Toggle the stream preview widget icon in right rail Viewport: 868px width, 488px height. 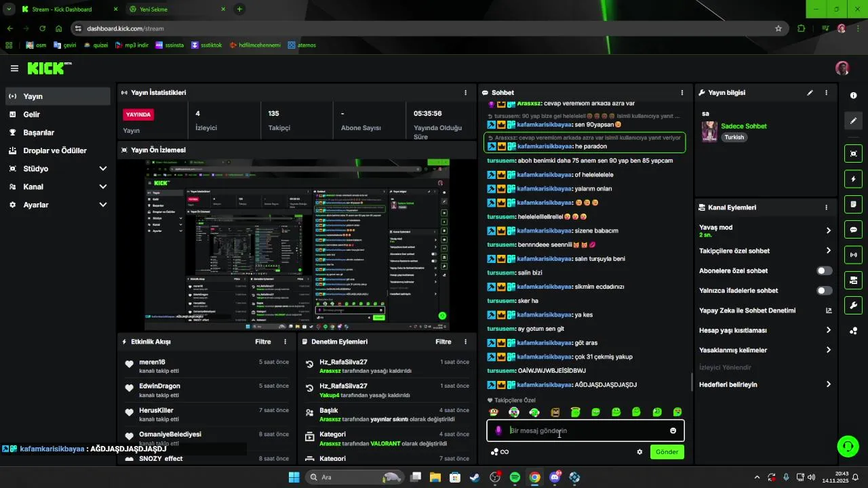pyautogui.click(x=853, y=154)
